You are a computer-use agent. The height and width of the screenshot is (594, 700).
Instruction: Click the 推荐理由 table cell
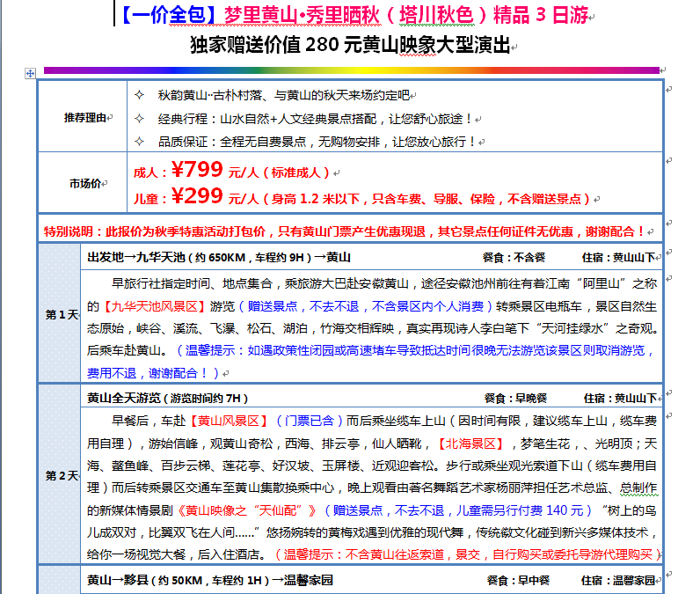coord(86,117)
